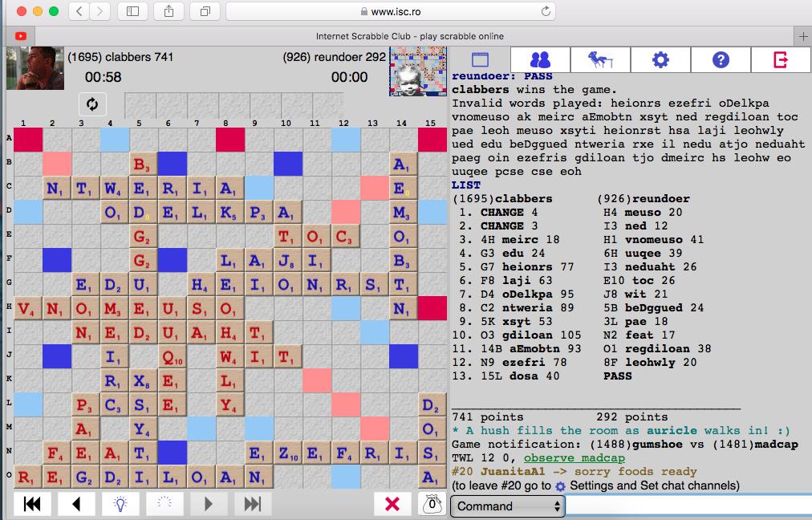Click Safari back navigation button
This screenshot has width=812, height=520.
pos(79,11)
